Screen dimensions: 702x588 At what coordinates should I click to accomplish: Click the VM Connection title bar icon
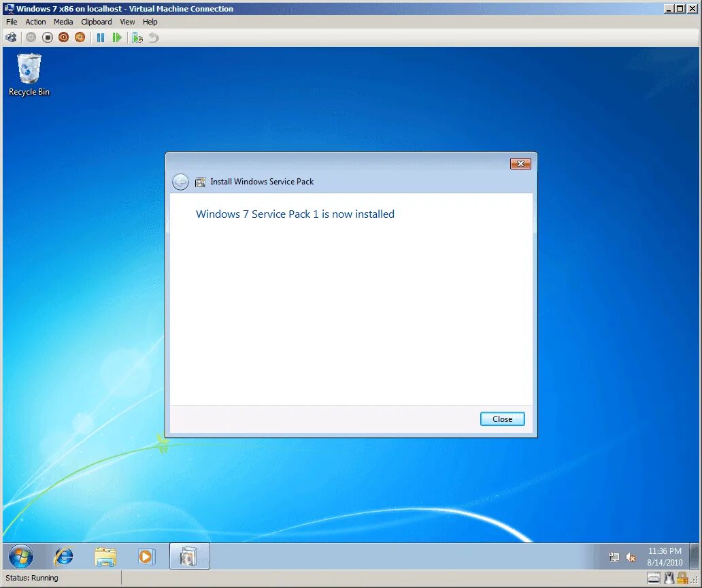tap(10, 9)
